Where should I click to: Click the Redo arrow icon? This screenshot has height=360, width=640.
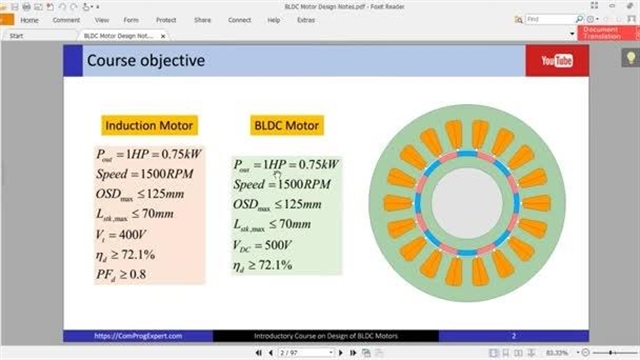(x=74, y=7)
